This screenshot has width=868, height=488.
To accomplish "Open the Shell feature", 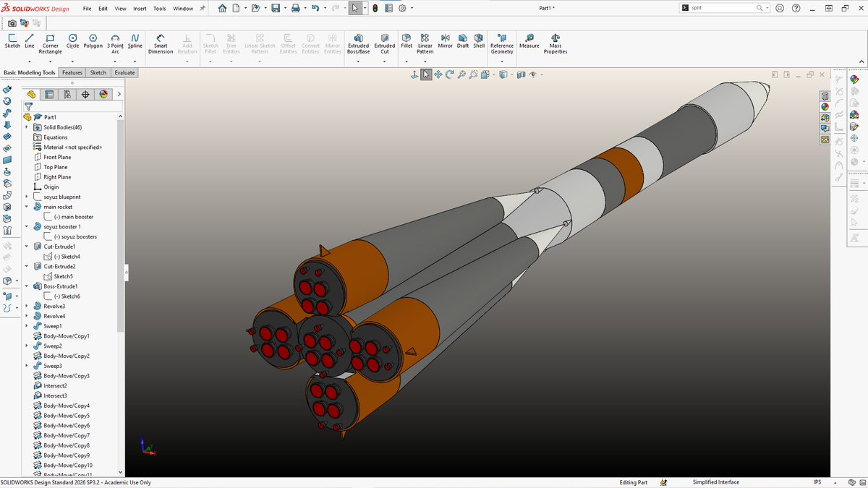I will pyautogui.click(x=479, y=41).
